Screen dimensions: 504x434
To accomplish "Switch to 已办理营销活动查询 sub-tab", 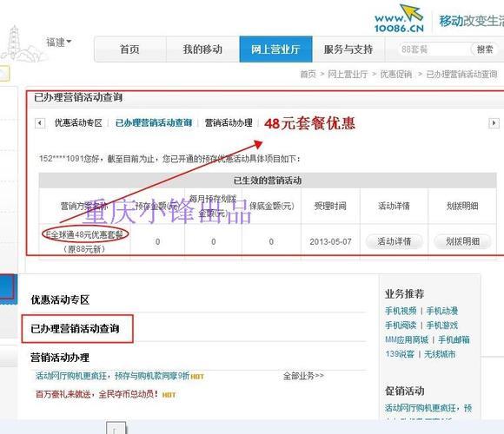I will pyautogui.click(x=154, y=123).
